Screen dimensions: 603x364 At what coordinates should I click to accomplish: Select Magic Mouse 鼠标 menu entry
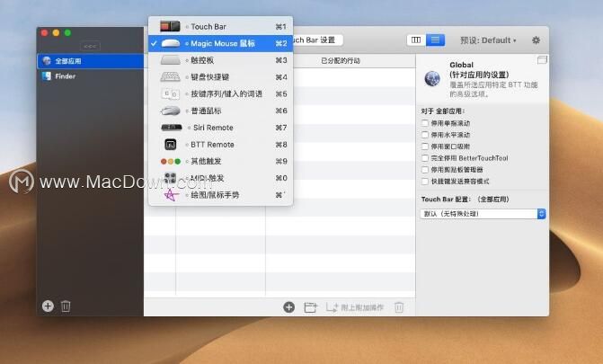tap(220, 43)
